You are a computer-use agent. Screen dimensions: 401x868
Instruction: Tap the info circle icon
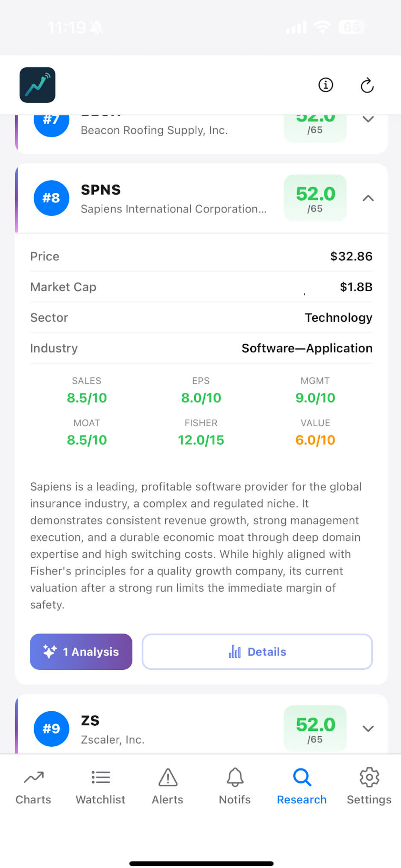coord(325,85)
